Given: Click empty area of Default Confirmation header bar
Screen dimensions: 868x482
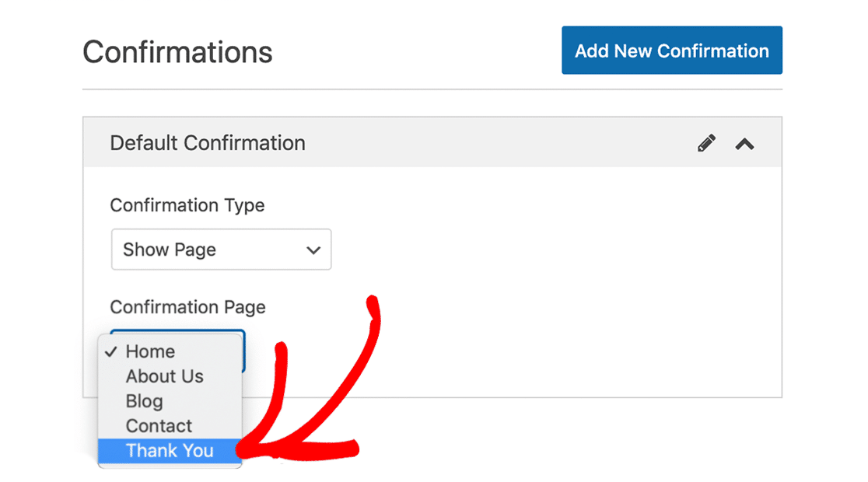Looking at the screenshot, I should 499,143.
